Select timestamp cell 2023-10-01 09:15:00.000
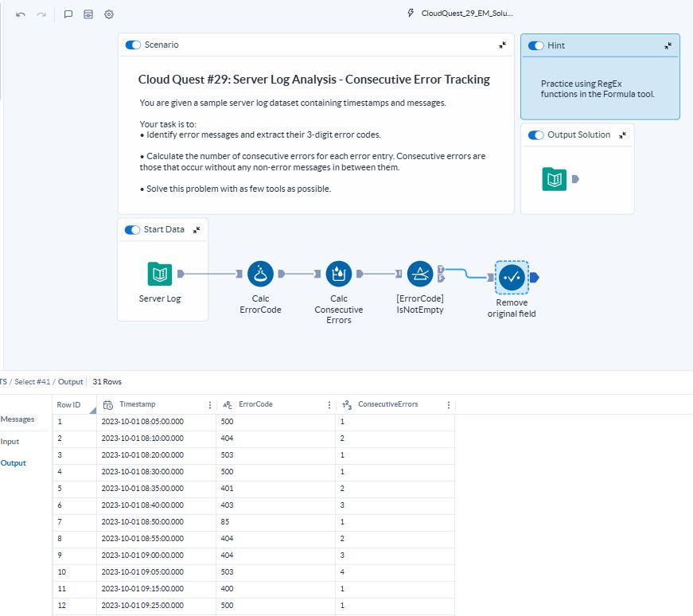The image size is (693, 616). [x=157, y=589]
